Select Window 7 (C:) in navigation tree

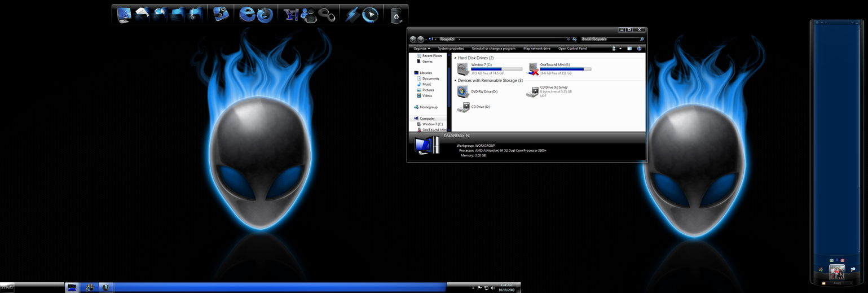pyautogui.click(x=429, y=124)
